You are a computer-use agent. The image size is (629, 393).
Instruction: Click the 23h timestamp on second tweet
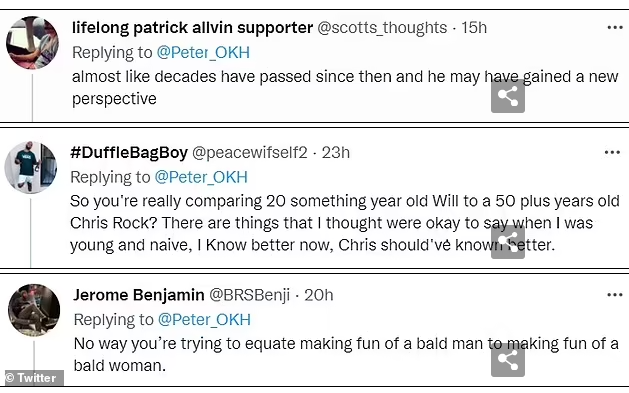(x=336, y=152)
